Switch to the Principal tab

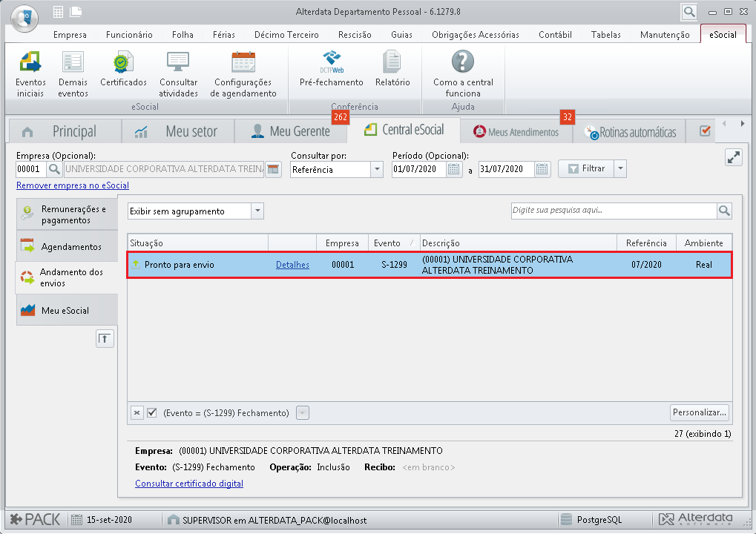pyautogui.click(x=65, y=131)
